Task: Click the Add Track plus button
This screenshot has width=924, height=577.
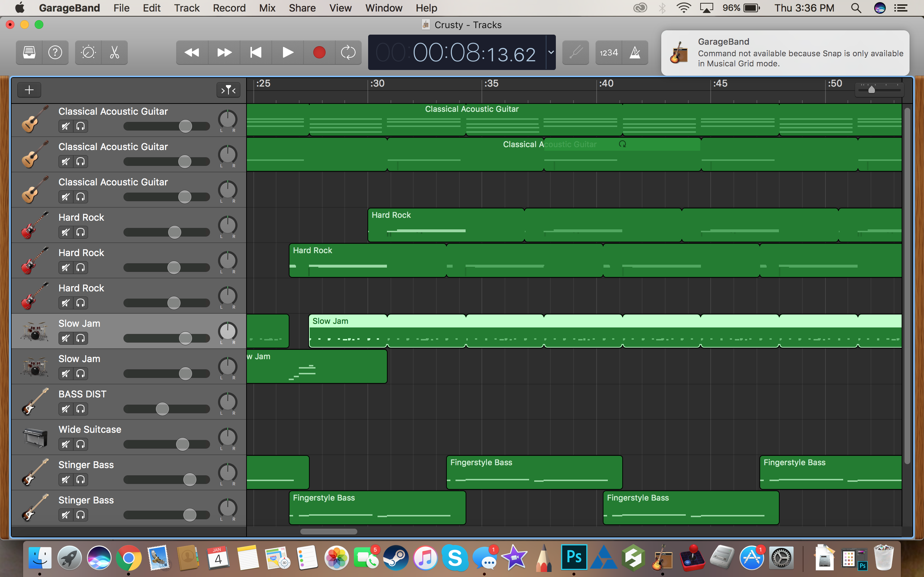Action: pos(29,90)
